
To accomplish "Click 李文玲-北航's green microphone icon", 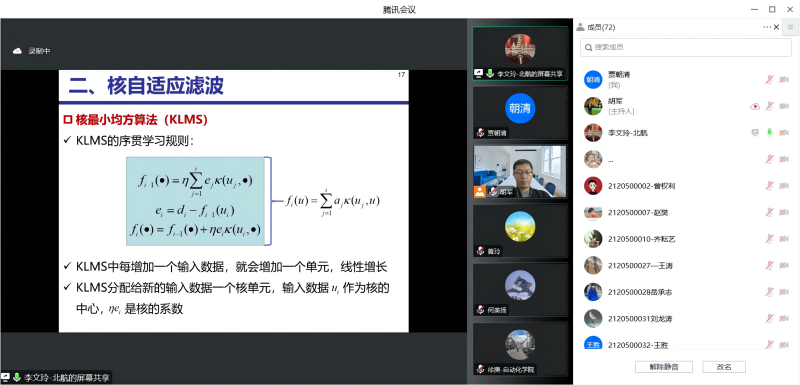I will (x=769, y=133).
